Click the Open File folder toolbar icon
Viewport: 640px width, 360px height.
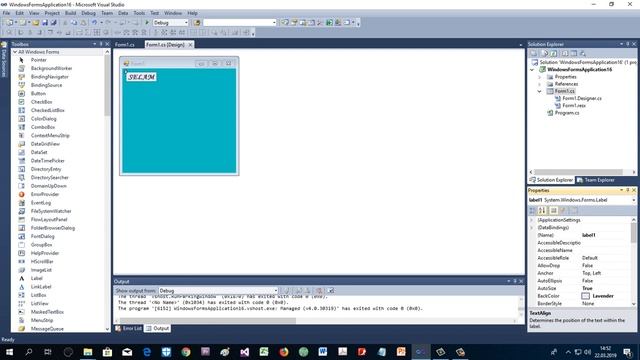[36, 22]
